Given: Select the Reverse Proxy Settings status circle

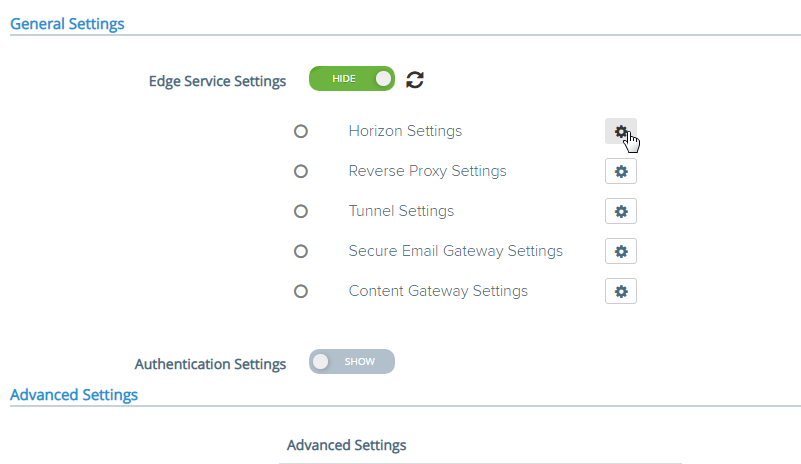Looking at the screenshot, I should 301,171.
